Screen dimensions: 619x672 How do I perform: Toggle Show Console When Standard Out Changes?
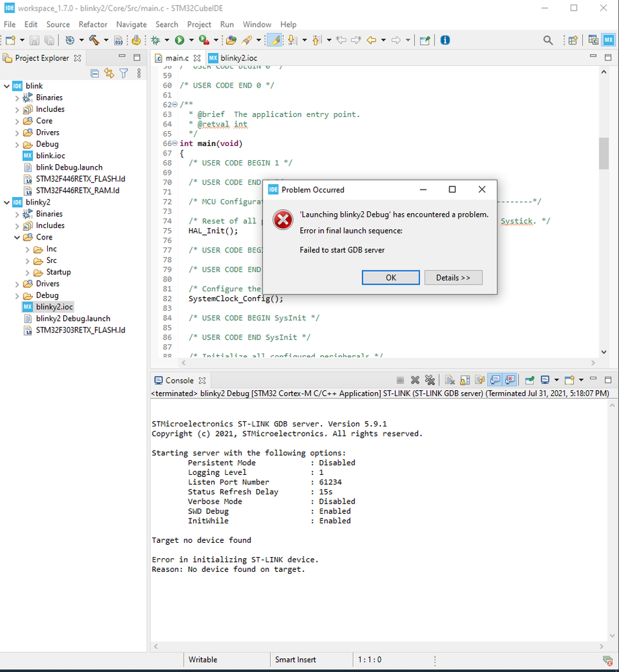(495, 380)
